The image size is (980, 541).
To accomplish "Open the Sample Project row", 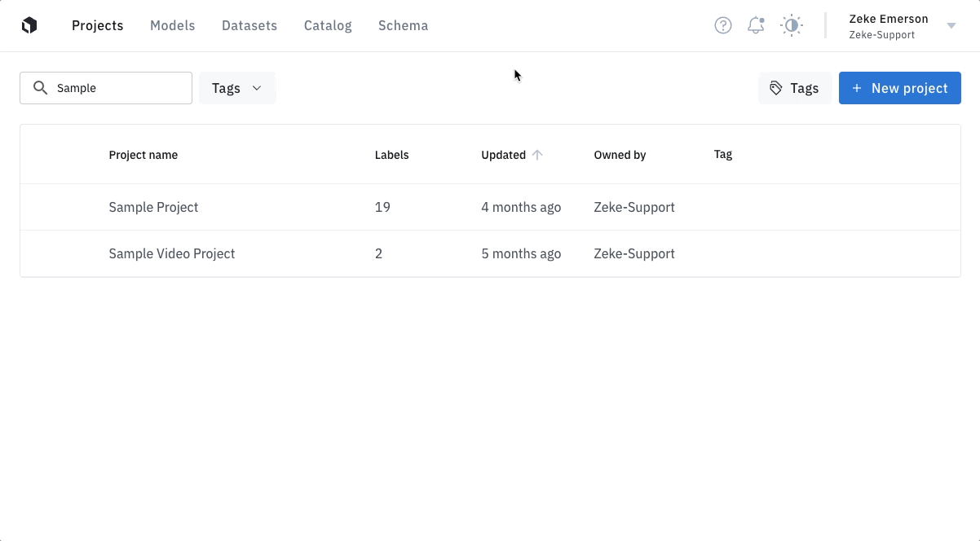I will tap(490, 207).
